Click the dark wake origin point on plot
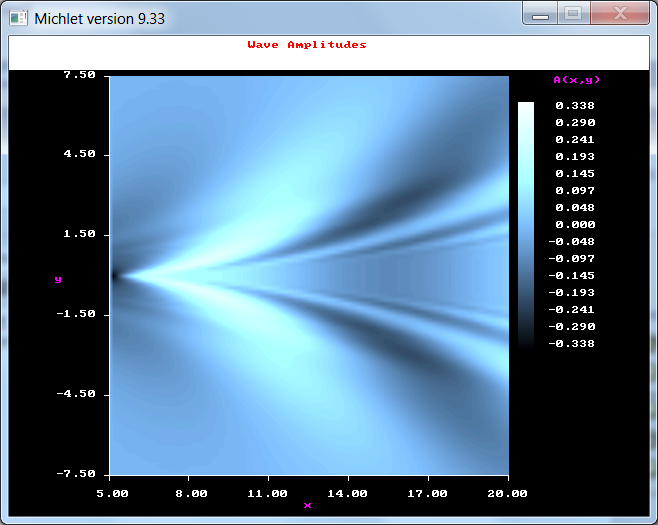Image resolution: width=658 pixels, height=525 pixels. click(114, 275)
